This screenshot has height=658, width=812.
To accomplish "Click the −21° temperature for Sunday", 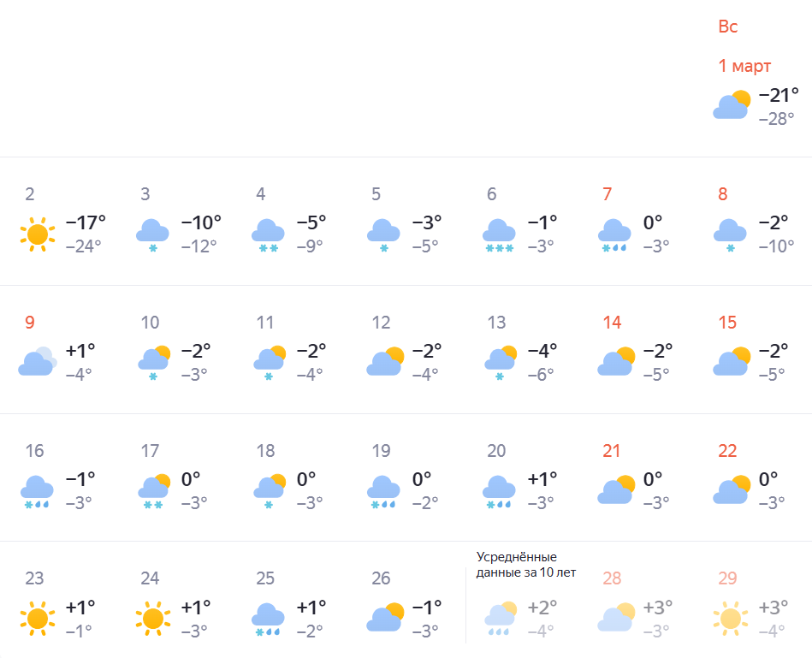I will tap(779, 94).
